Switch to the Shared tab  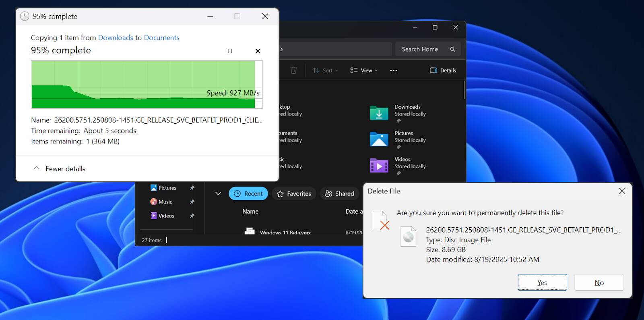point(339,193)
